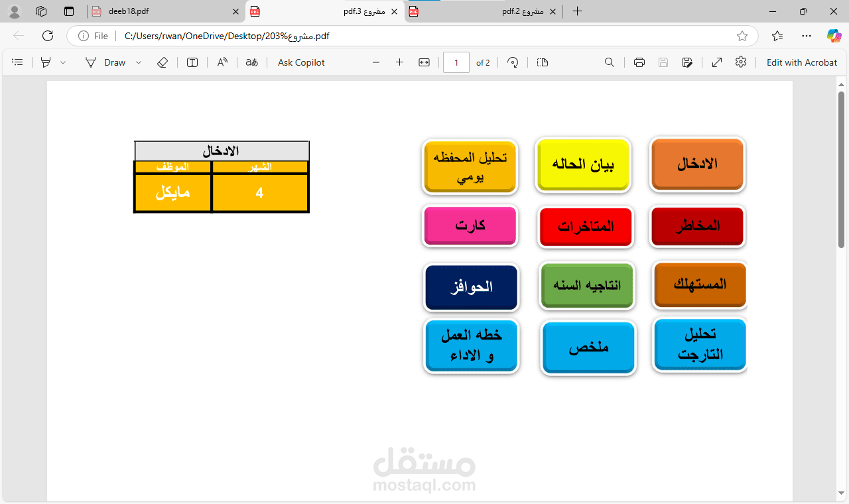Start Read aloud
849x504 pixels.
point(222,62)
